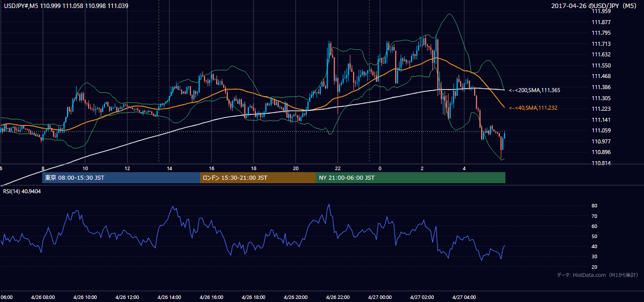Click RSI scale value 80
The width and height of the screenshot is (644, 302).
pos(594,206)
